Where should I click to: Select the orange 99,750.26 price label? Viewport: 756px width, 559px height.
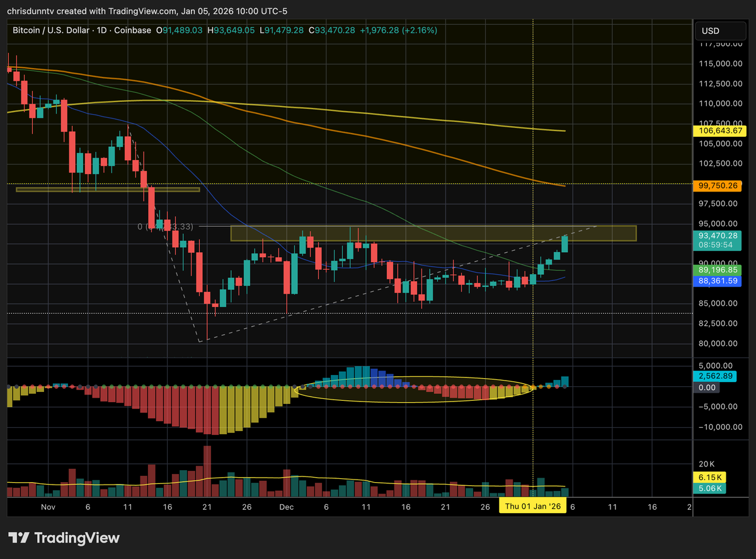[x=719, y=186]
